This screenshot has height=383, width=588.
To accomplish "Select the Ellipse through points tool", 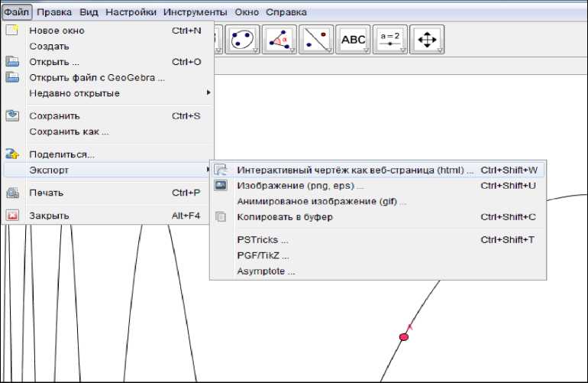I will [242, 40].
